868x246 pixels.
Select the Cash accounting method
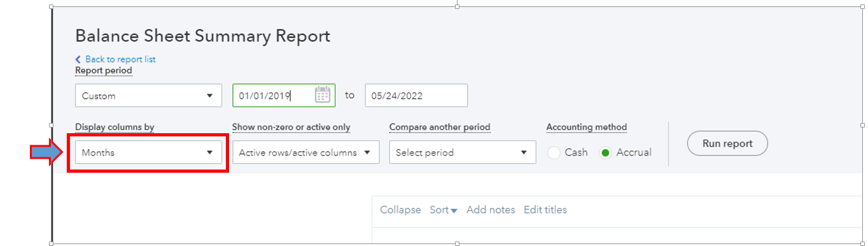coord(554,153)
